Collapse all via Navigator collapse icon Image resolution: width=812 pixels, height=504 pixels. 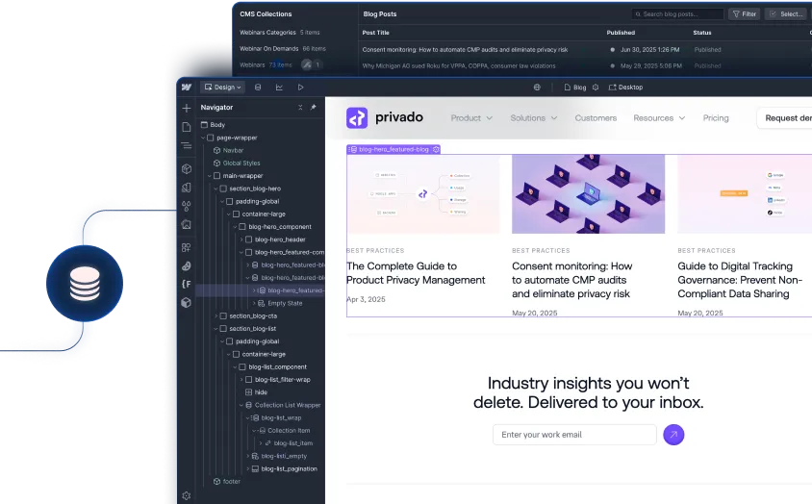300,107
